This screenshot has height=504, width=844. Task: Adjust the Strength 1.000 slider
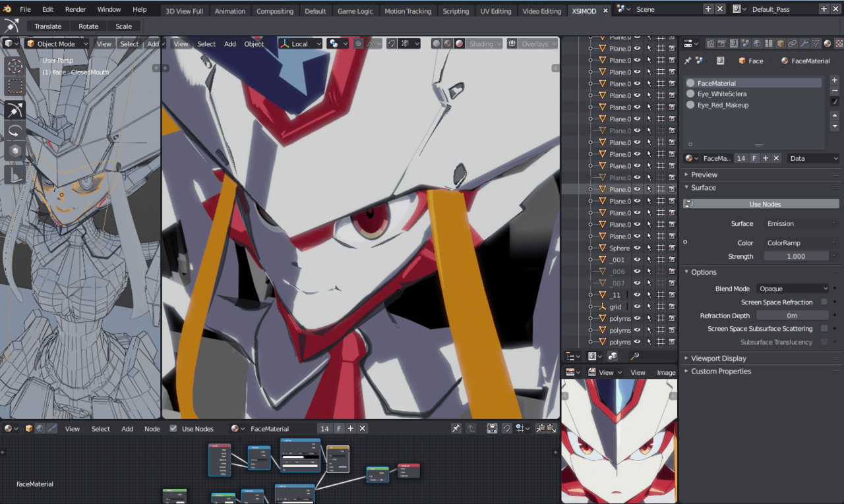click(x=797, y=256)
